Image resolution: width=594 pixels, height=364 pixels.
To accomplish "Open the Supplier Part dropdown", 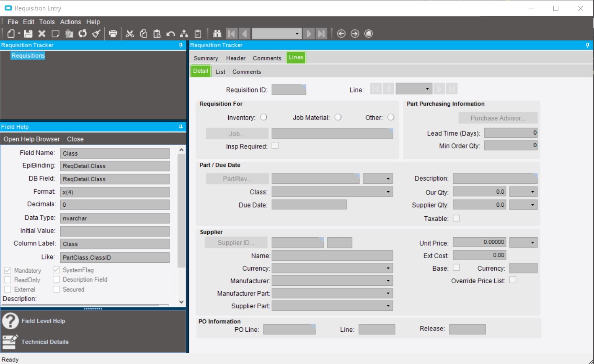I will pyautogui.click(x=388, y=306).
